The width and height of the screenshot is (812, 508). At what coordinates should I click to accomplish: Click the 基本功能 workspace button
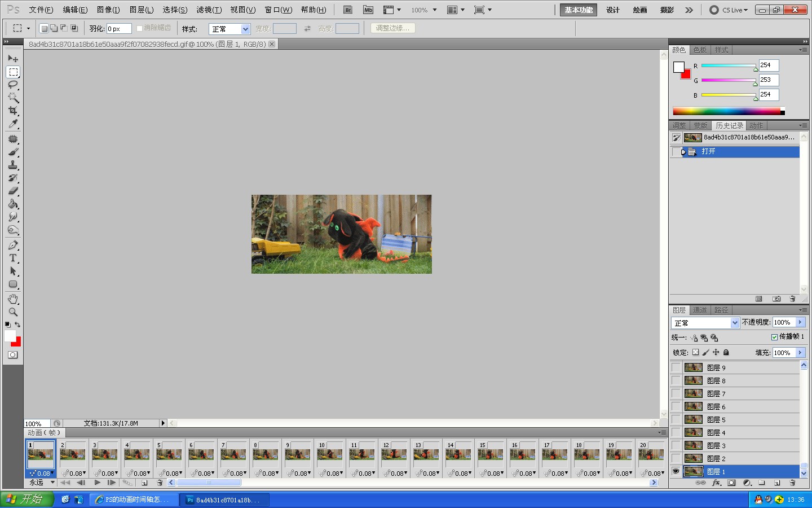pos(579,10)
